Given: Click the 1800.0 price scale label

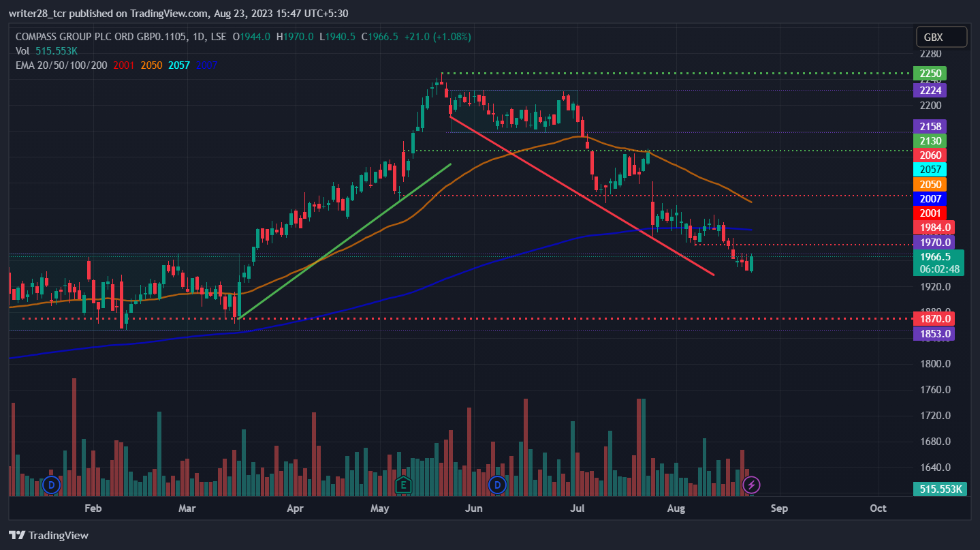Looking at the screenshot, I should [934, 364].
